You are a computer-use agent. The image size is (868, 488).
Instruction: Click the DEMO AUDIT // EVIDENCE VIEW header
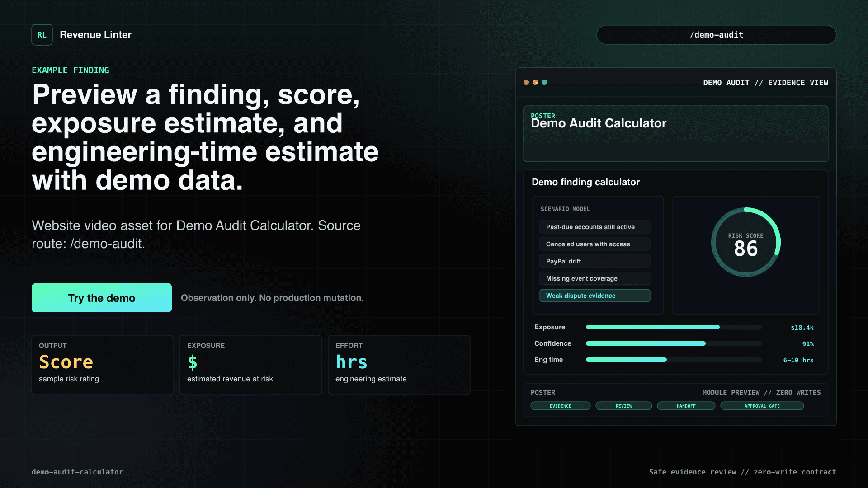[765, 83]
